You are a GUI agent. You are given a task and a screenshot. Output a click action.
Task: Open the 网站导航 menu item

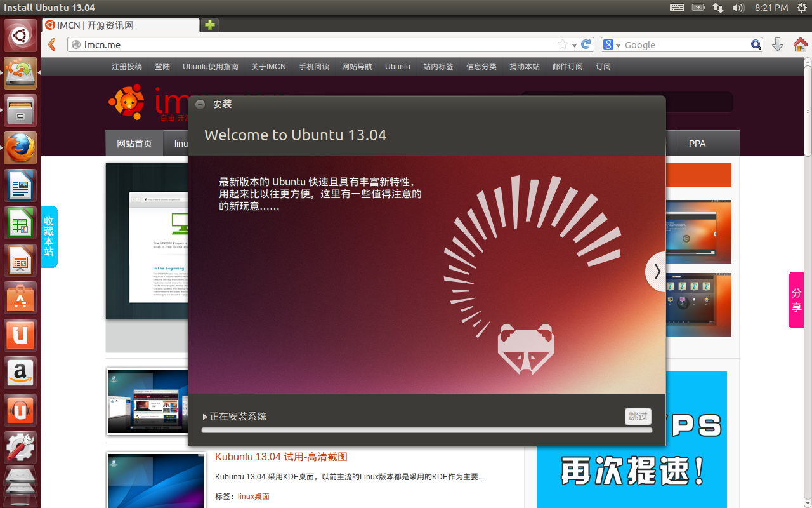tap(357, 67)
